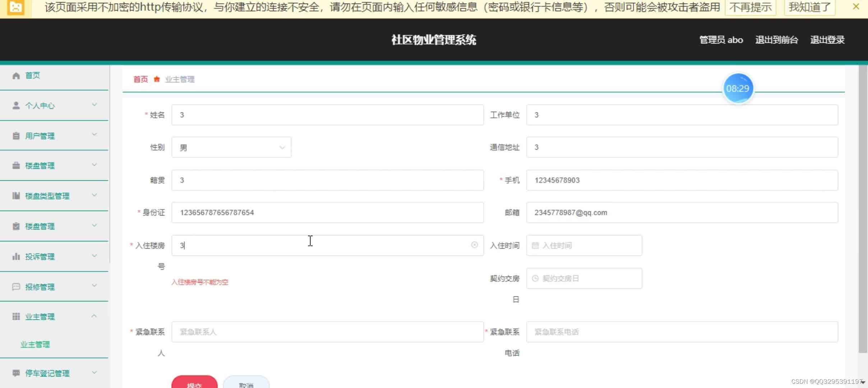Open the 入住时间 date picker field
The width and height of the screenshot is (868, 388).
pos(584,245)
